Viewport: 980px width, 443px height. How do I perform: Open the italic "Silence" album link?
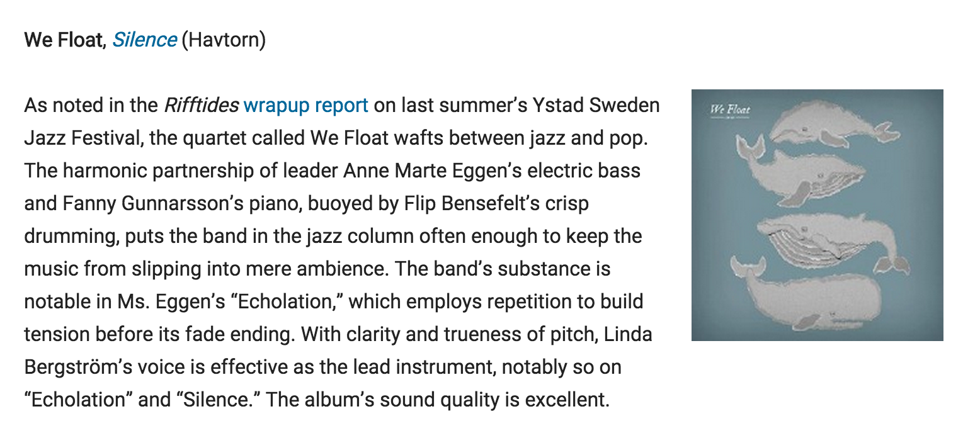point(144,40)
